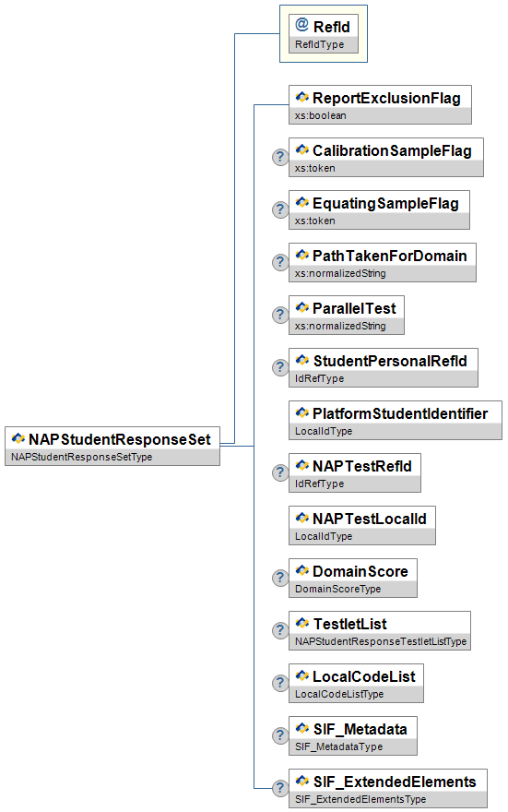
Task: Click the question mark icon beside LocalCodeList
Action: 280,683
